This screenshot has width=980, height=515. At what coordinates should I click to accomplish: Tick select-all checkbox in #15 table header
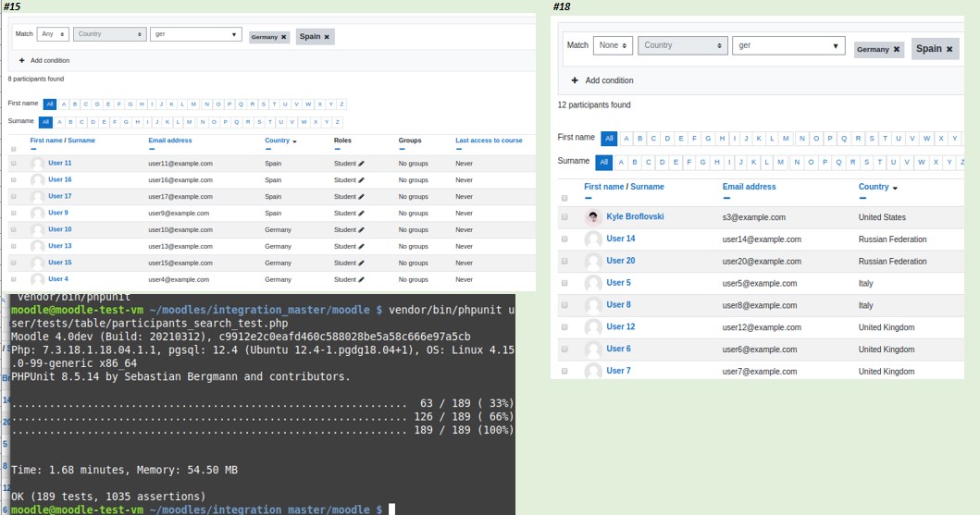click(x=14, y=149)
